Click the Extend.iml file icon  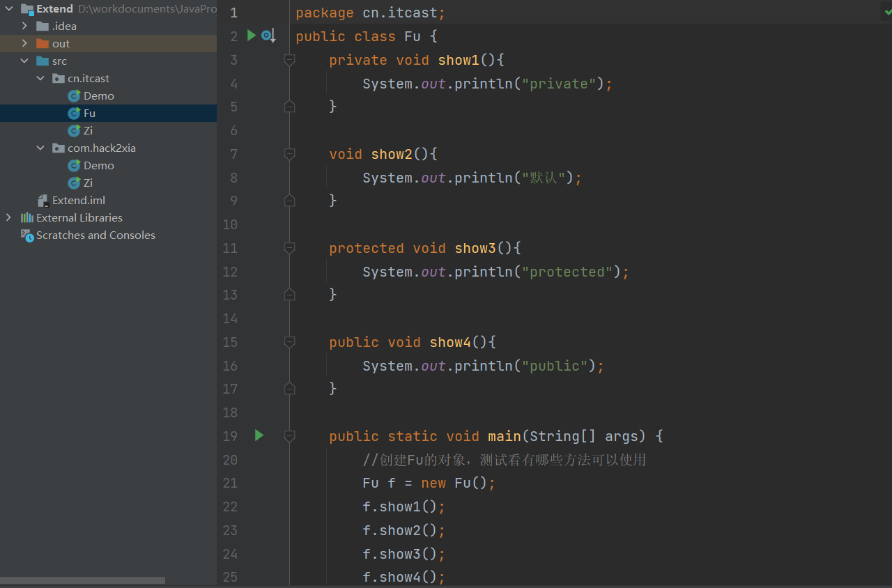pyautogui.click(x=43, y=201)
